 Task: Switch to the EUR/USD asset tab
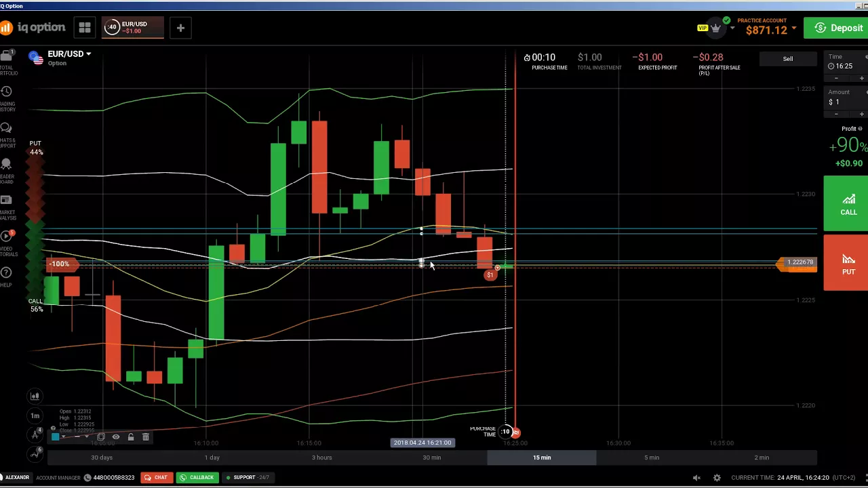point(133,28)
